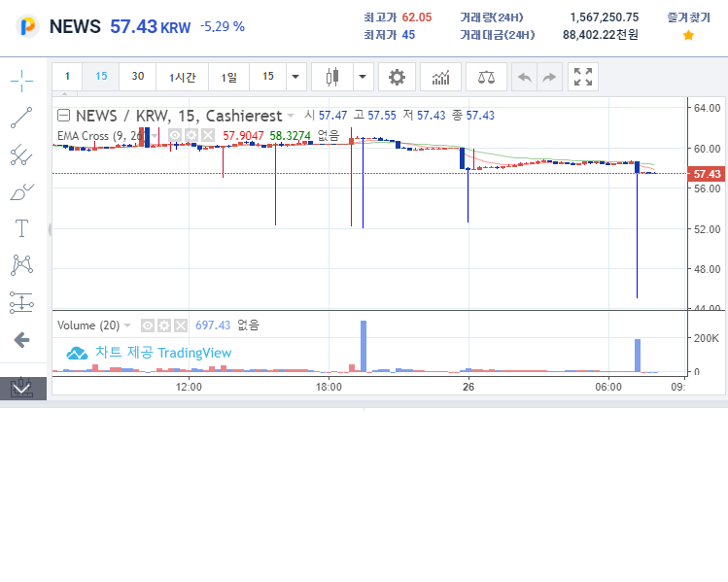Toggle the favorites star

tap(688, 35)
